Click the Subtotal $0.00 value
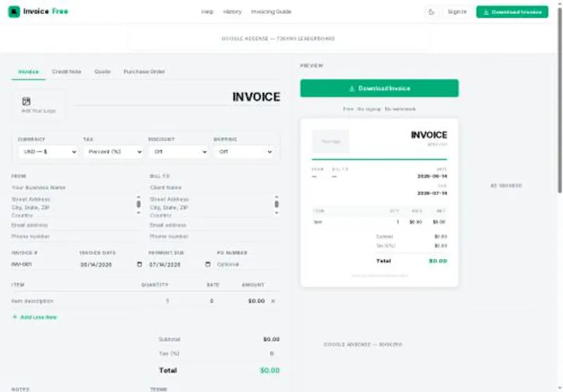 [x=271, y=339]
